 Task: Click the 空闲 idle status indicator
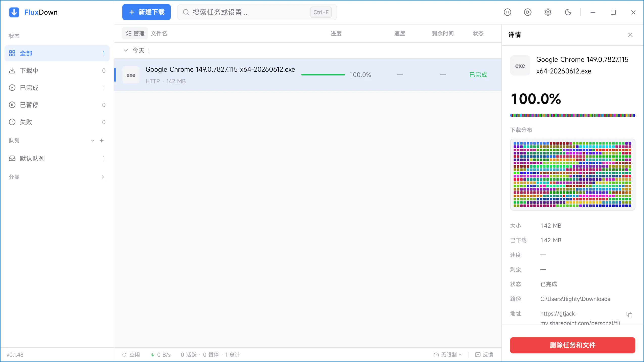pos(131,355)
